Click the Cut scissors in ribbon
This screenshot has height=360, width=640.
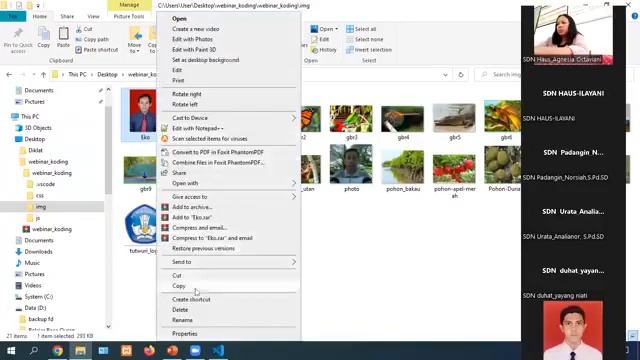84,29
